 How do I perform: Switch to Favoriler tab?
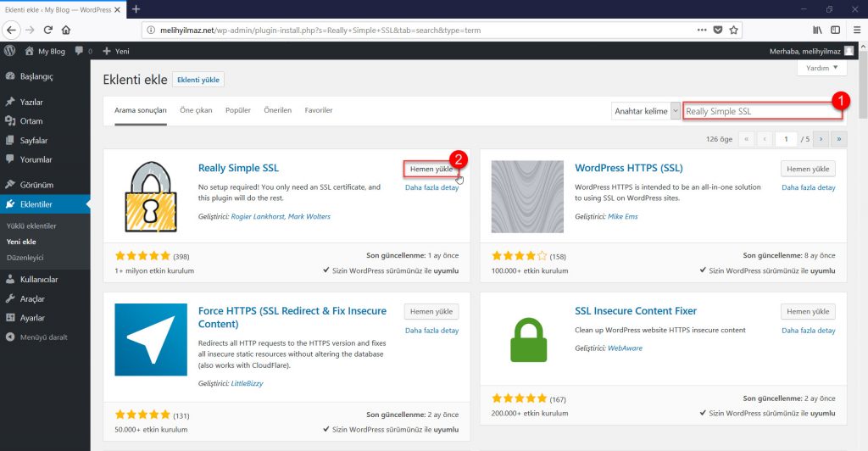[319, 110]
